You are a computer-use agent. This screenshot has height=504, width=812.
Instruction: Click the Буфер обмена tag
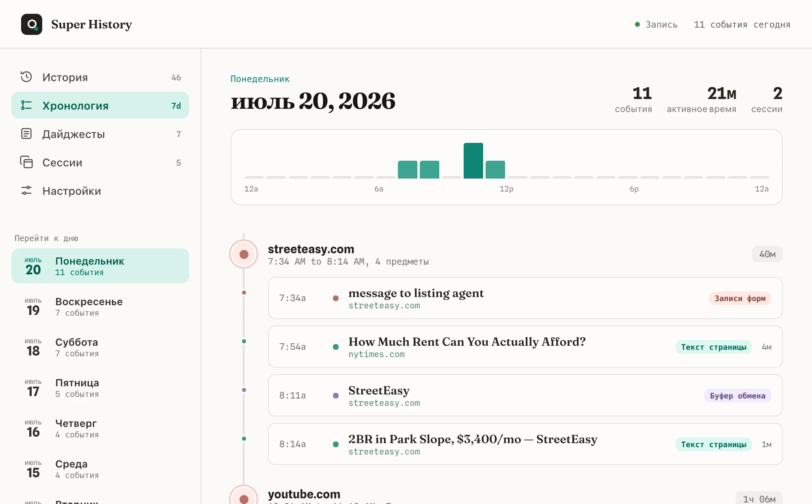[x=737, y=396]
